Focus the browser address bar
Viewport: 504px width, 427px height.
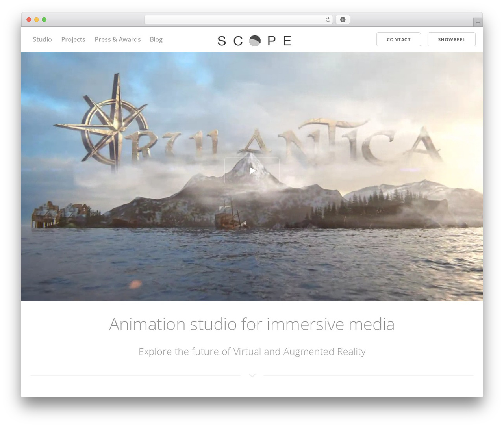click(238, 20)
